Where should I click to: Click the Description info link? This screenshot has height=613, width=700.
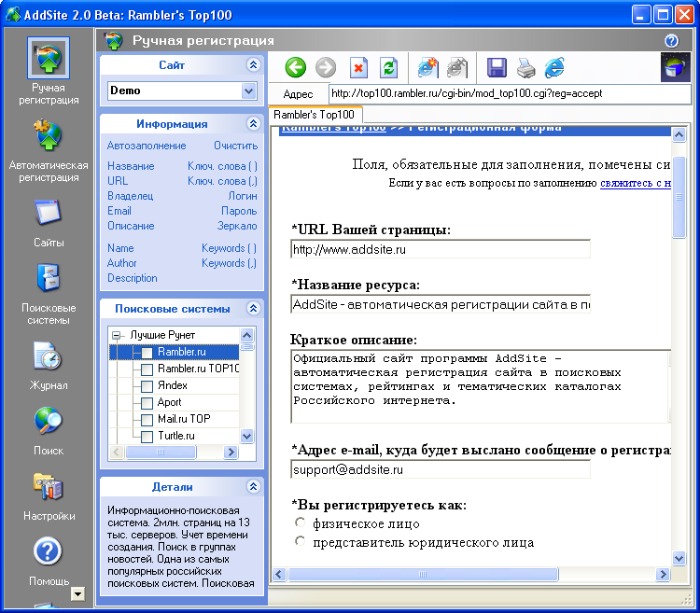[x=133, y=278]
